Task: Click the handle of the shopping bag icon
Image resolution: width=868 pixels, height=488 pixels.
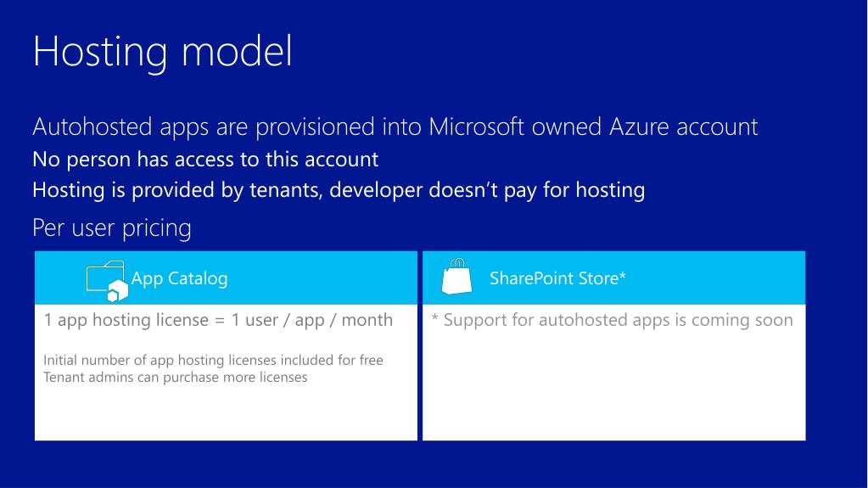Action: (457, 262)
